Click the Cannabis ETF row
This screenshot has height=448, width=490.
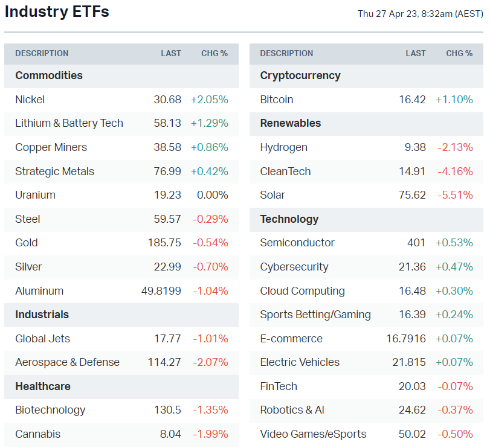click(37, 434)
